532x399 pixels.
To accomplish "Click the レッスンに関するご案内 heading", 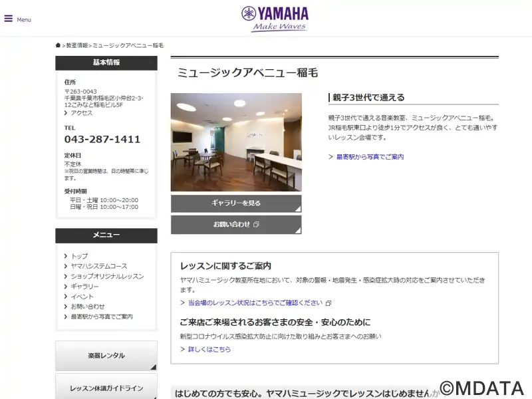I will (x=225, y=266).
